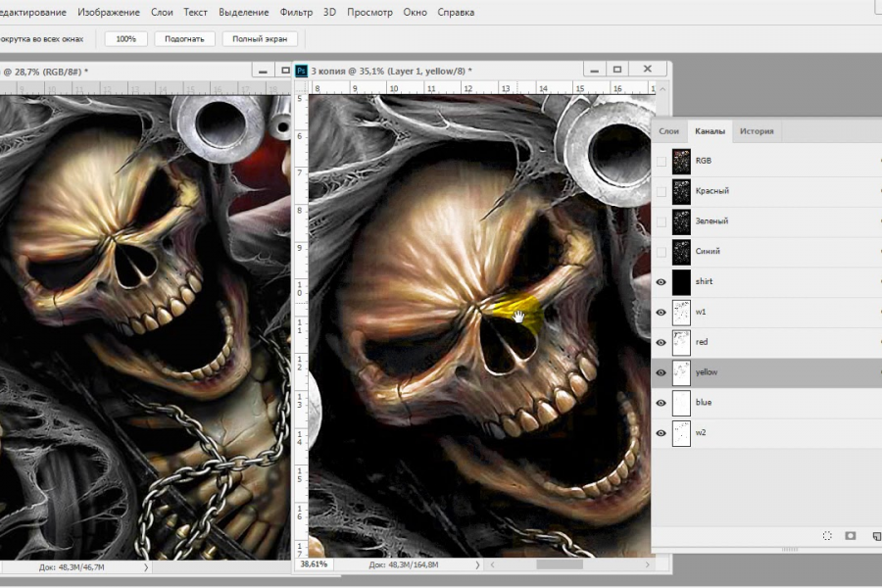Switch to the История tab
Viewport: 882px width, 588px height.
pyautogui.click(x=757, y=130)
